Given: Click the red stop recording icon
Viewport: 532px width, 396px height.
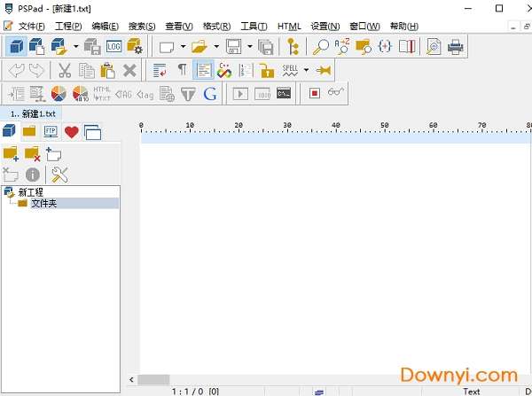Looking at the screenshot, I should (x=315, y=93).
